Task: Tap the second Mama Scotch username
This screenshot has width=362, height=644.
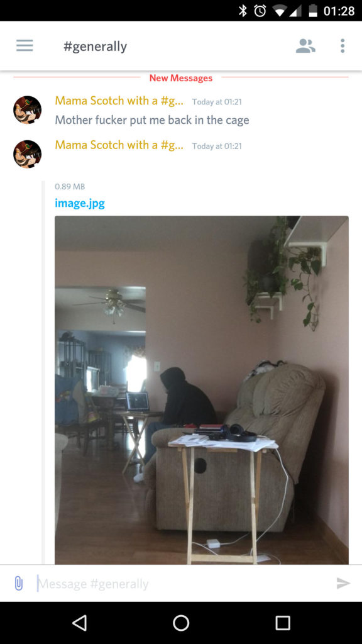Action: [x=119, y=145]
